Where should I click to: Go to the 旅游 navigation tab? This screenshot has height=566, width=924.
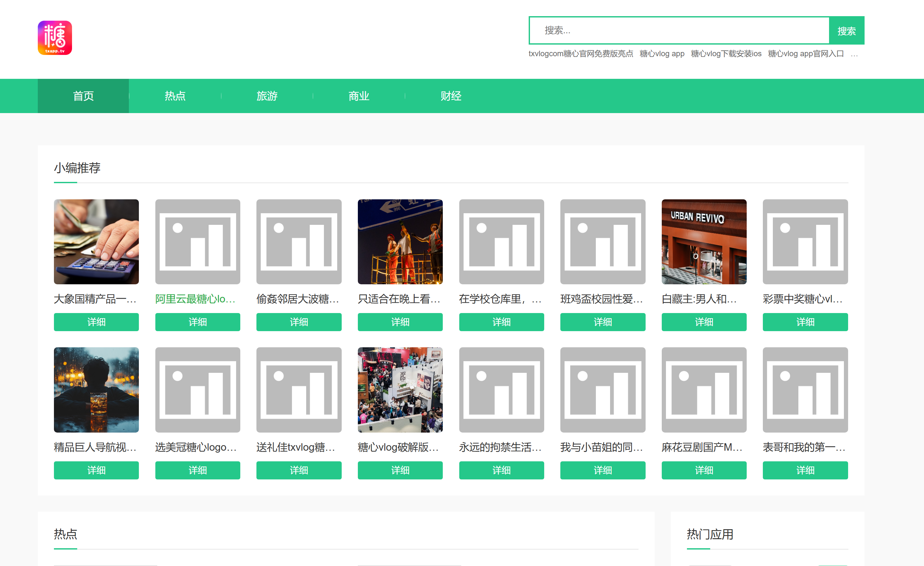coord(267,96)
